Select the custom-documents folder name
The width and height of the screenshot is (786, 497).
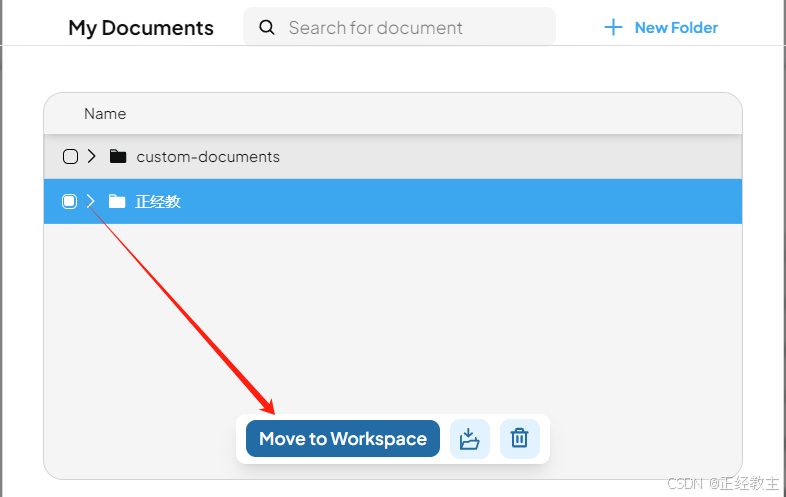click(x=208, y=157)
